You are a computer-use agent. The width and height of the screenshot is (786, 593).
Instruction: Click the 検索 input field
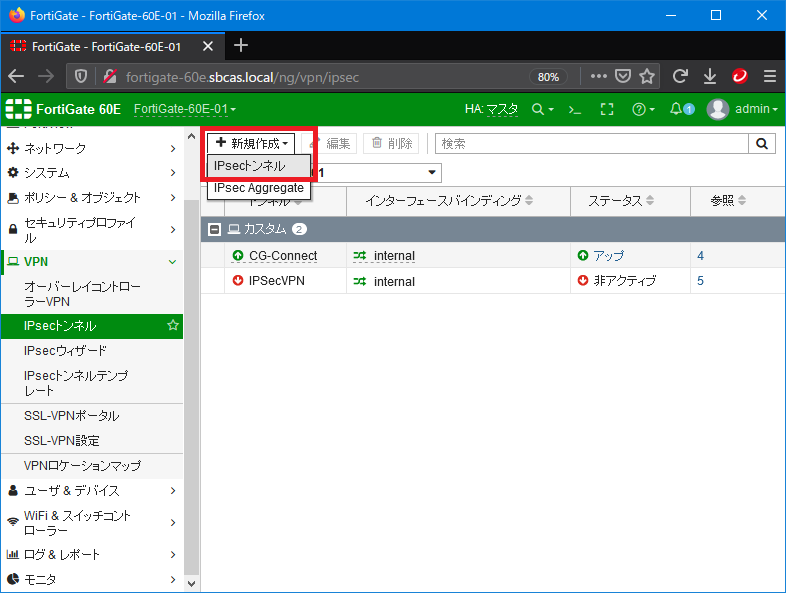tap(592, 144)
